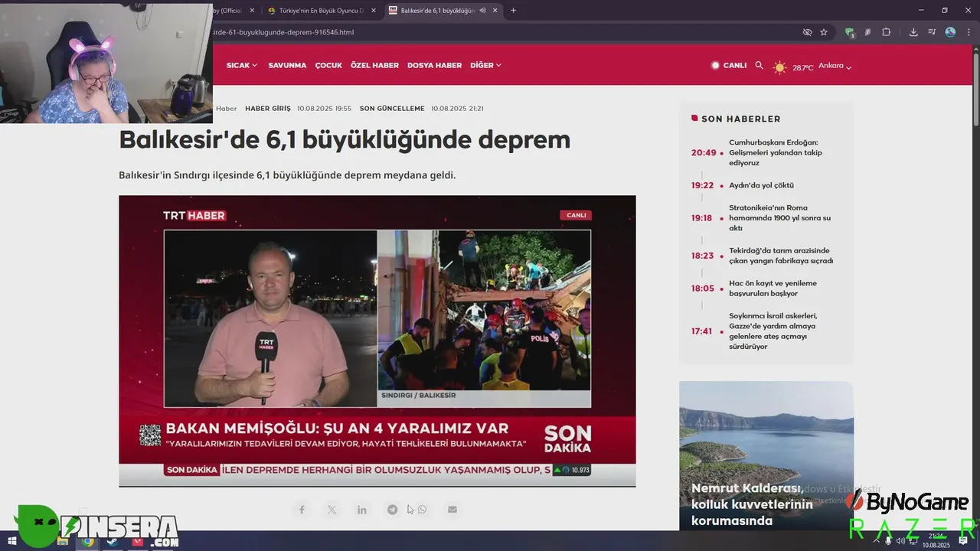Image resolution: width=980 pixels, height=551 pixels.
Task: Open the Soykırımcı İsrail askerleri headline
Action: coord(775,331)
